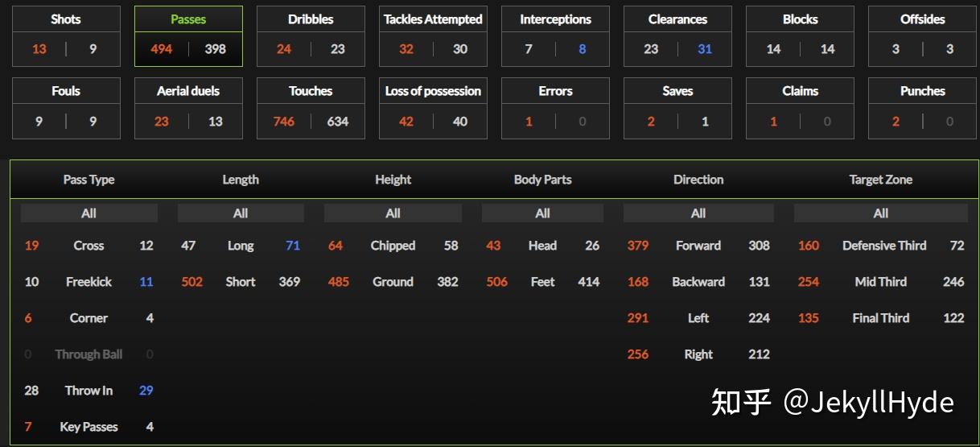The width and height of the screenshot is (980, 447).
Task: Filter passes by Key Passes
Action: (89, 427)
